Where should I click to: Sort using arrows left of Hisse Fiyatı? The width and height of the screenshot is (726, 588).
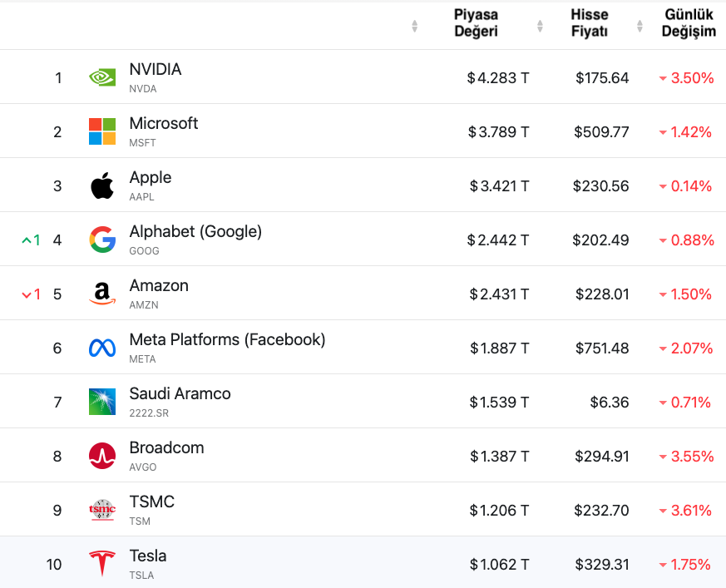coord(540,27)
